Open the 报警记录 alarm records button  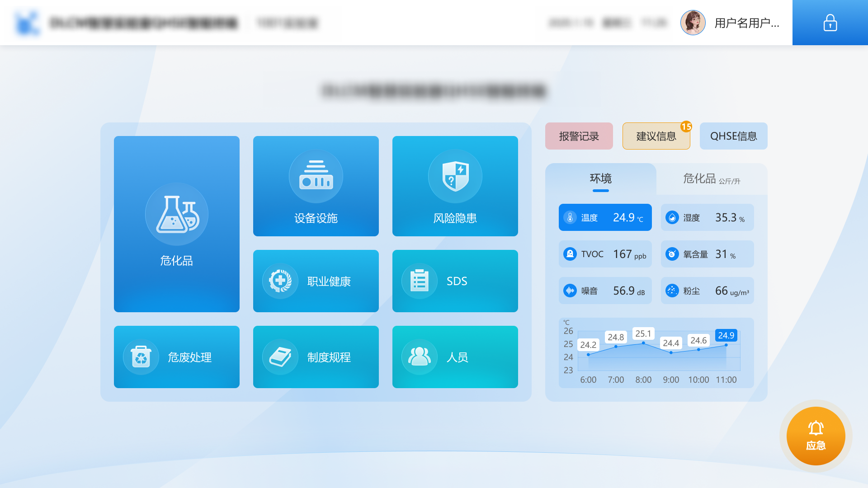pyautogui.click(x=579, y=136)
